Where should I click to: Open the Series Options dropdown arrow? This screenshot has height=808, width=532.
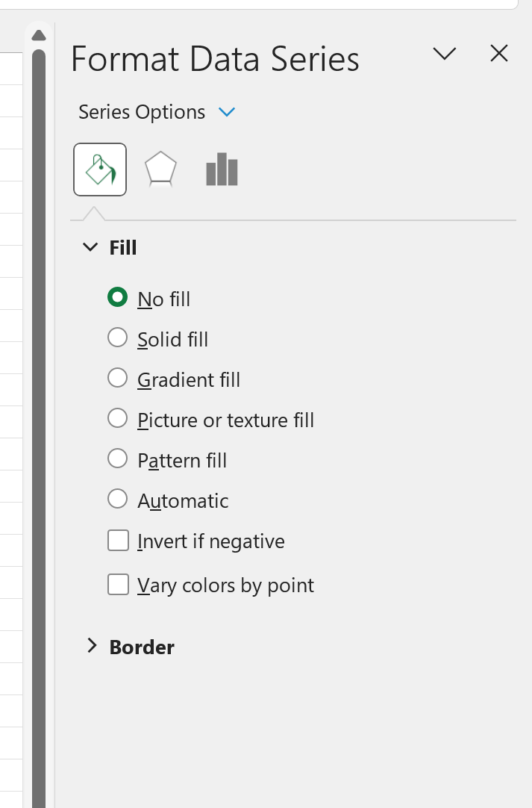pos(227,112)
